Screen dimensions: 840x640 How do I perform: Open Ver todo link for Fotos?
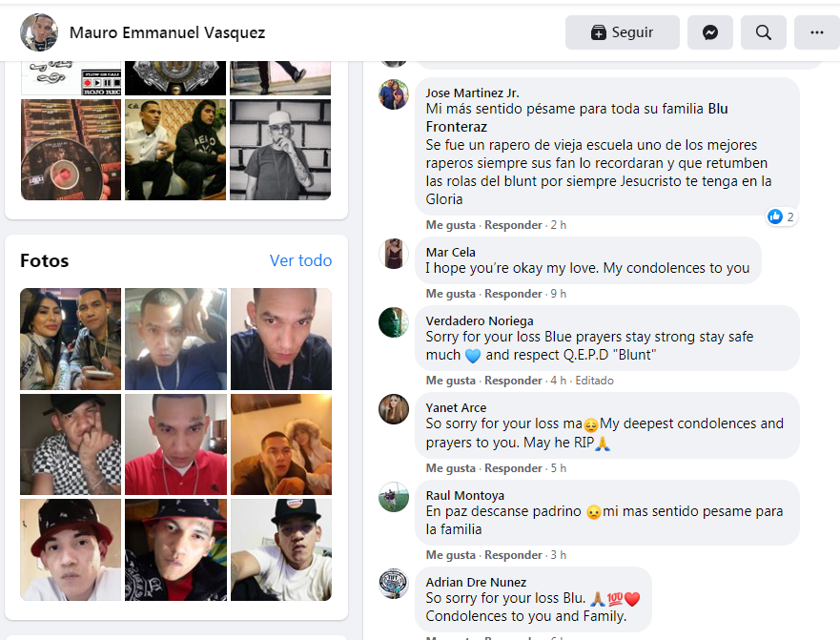click(x=300, y=260)
